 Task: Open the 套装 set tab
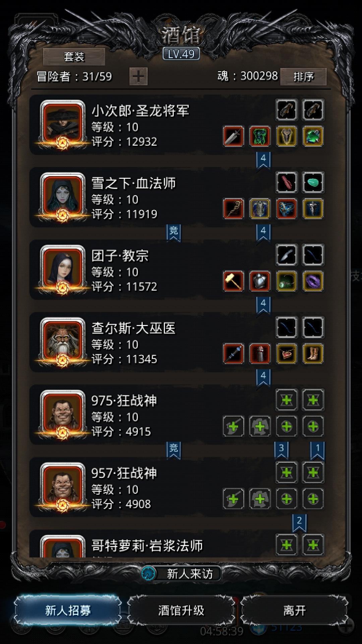(74, 57)
